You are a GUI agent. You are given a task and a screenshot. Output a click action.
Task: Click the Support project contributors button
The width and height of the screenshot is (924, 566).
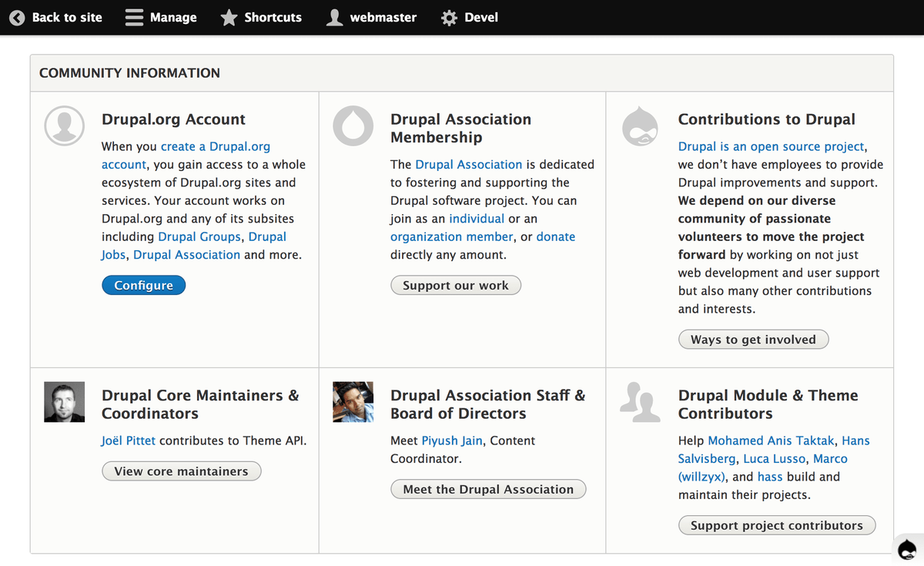coord(777,525)
